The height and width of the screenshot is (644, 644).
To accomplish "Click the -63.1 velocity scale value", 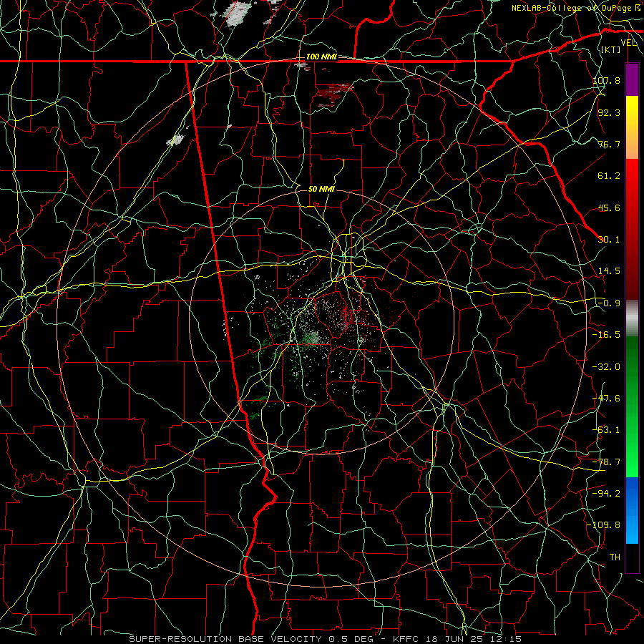I will (607, 430).
